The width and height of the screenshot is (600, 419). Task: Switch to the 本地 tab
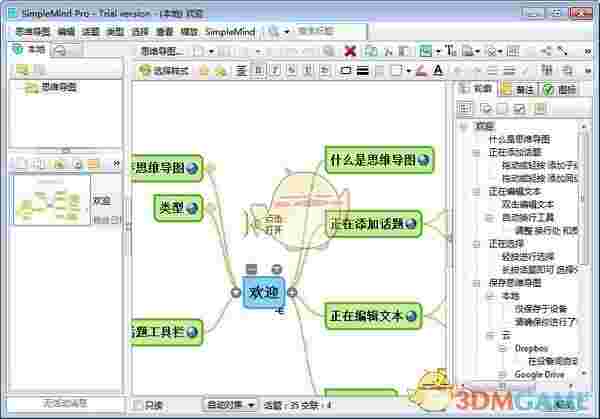(x=29, y=50)
